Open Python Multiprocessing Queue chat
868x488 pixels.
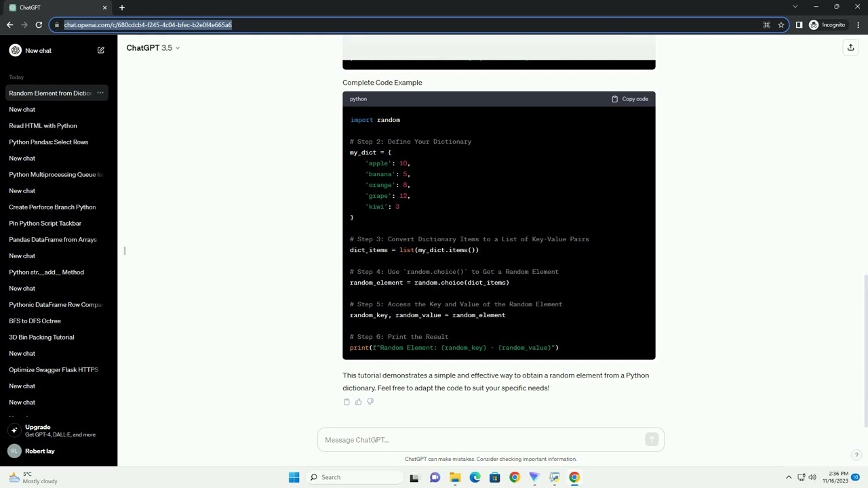click(57, 174)
